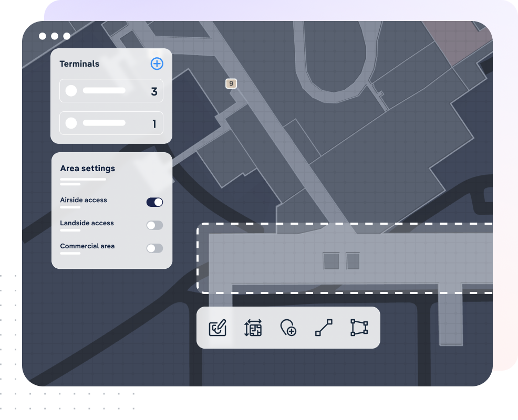Click the Commercial area label
Image resolution: width=518 pixels, height=420 pixels.
click(x=87, y=246)
